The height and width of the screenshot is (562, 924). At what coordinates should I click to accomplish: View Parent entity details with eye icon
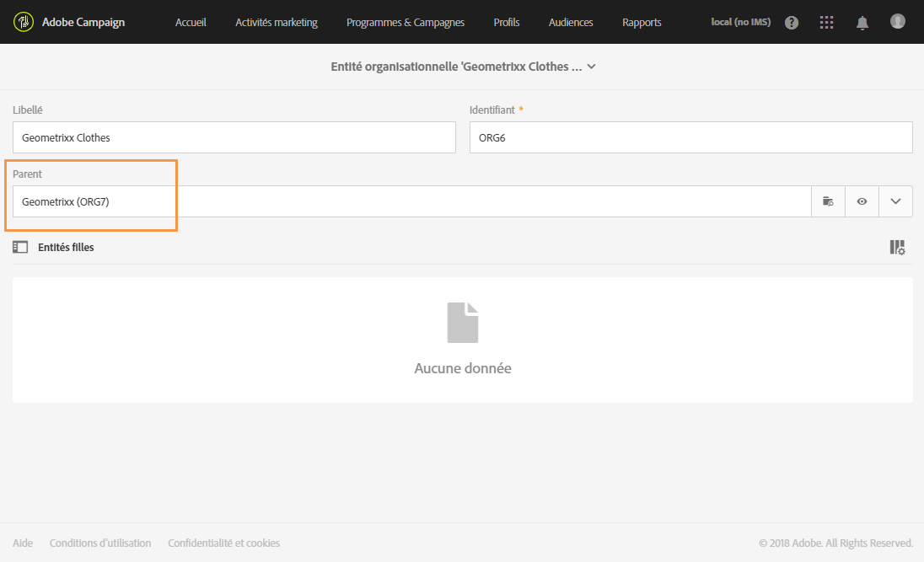pyautogui.click(x=862, y=201)
